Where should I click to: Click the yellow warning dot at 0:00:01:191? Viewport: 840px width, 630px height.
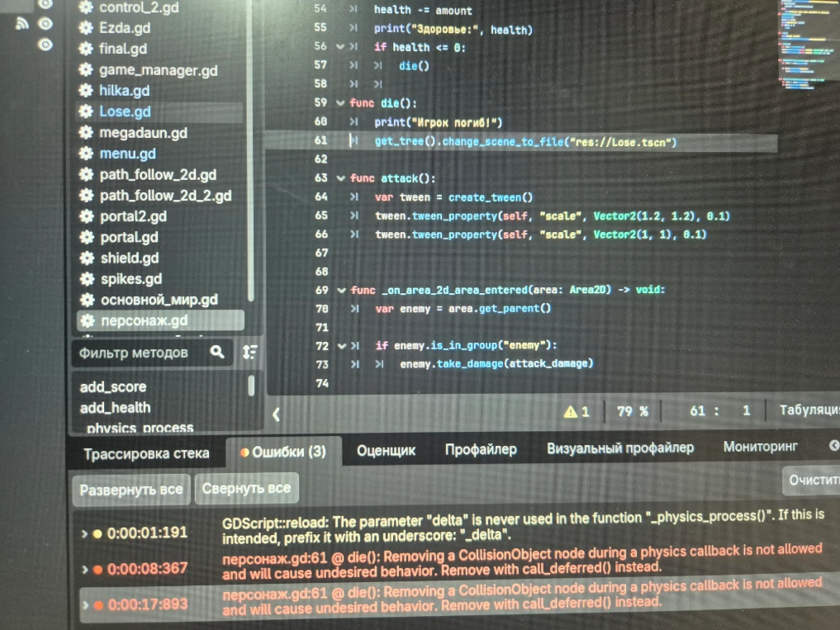(97, 533)
